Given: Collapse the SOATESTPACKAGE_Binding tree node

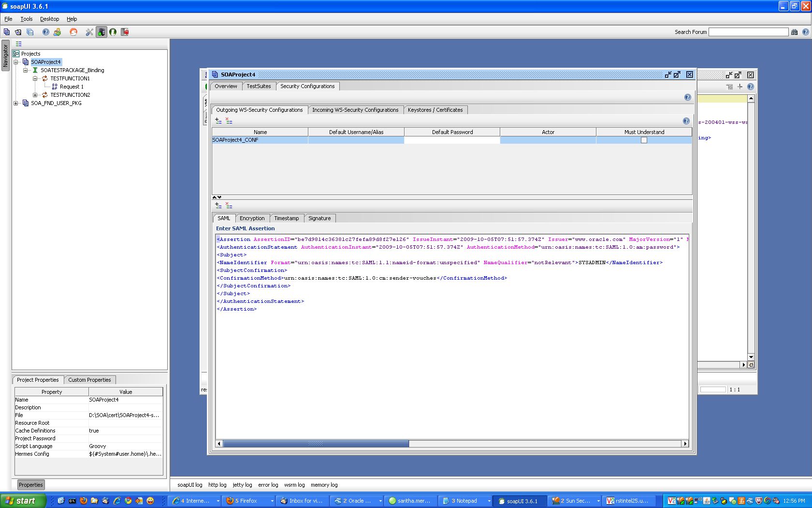Looking at the screenshot, I should coord(26,70).
